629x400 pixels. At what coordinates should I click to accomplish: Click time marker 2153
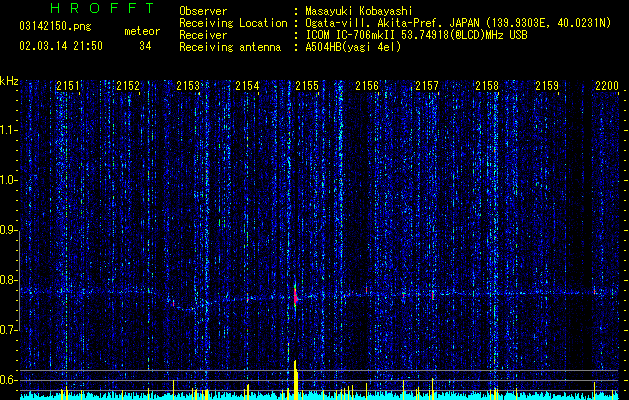click(188, 86)
